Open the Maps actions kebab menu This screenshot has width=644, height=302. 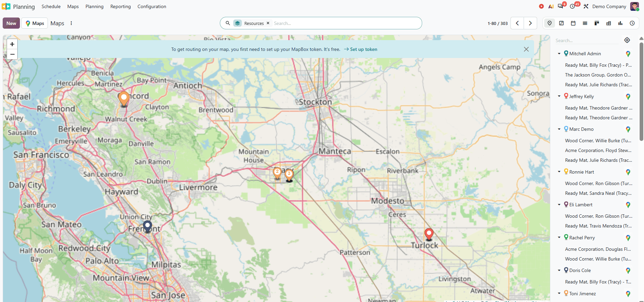tap(71, 23)
